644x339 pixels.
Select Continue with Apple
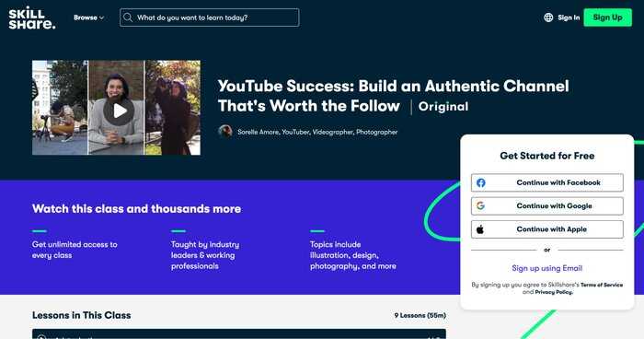pyautogui.click(x=547, y=229)
